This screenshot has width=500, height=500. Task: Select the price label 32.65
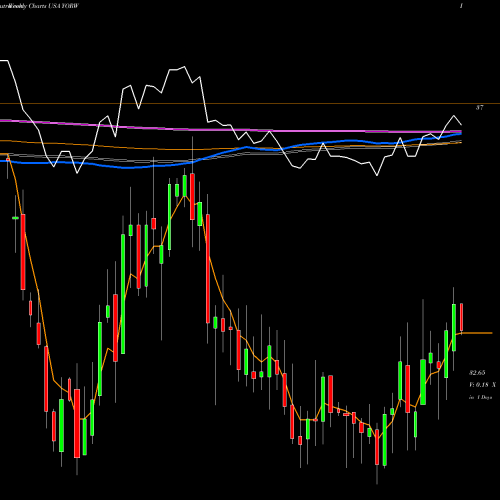coord(477,372)
